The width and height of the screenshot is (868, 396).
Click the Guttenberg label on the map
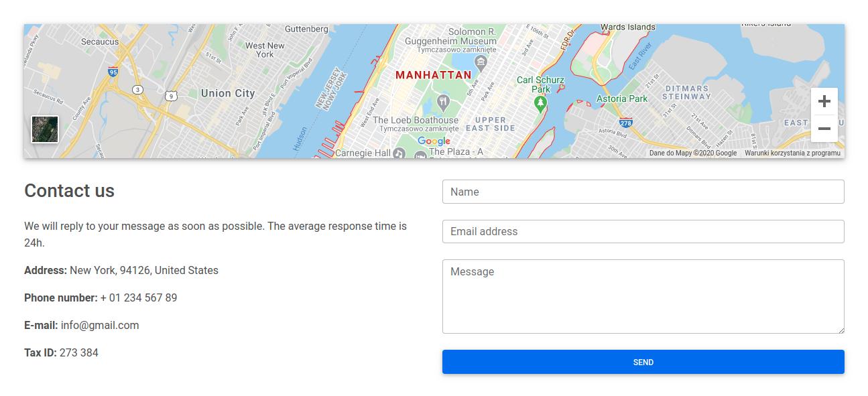click(306, 29)
